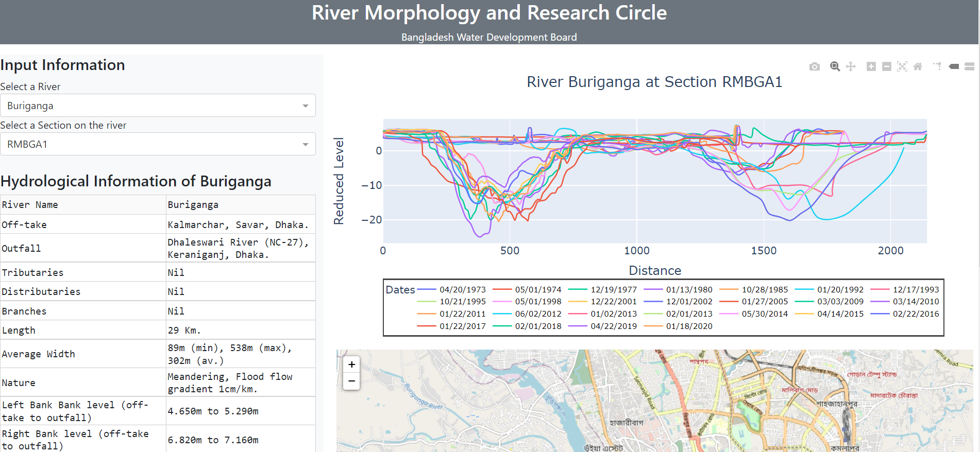Click the Bangladesh Water Development Board subtitle

[489, 37]
